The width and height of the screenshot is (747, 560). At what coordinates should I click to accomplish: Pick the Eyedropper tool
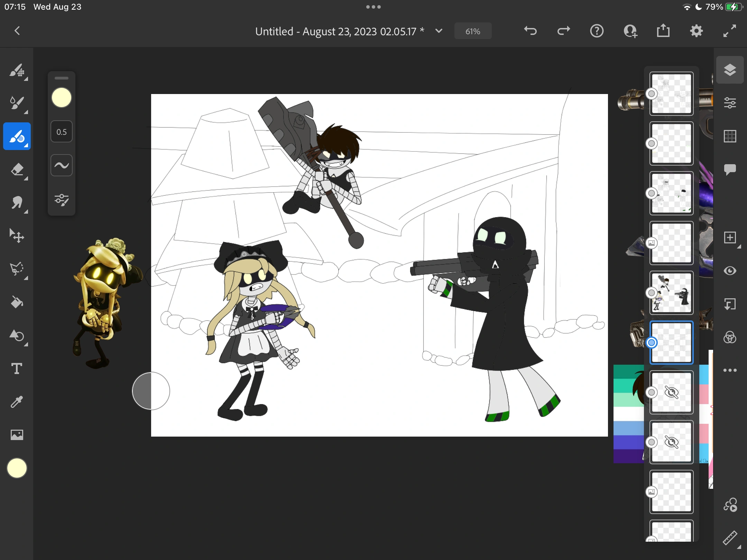click(17, 402)
